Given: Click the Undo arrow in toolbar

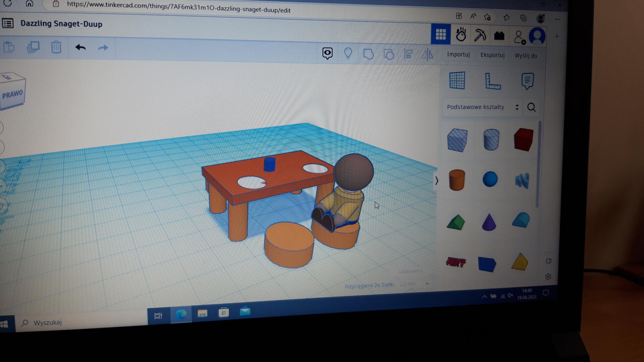Looking at the screenshot, I should pyautogui.click(x=80, y=48).
